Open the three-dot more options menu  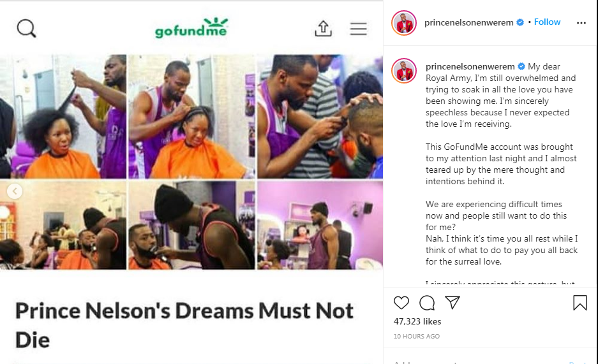581,23
